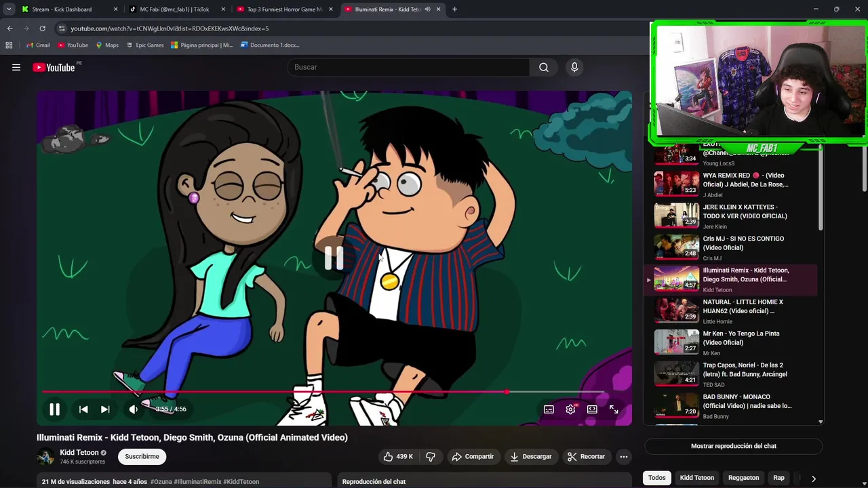868x488 pixels.
Task: Mute the video with the volume icon
Action: [134, 409]
